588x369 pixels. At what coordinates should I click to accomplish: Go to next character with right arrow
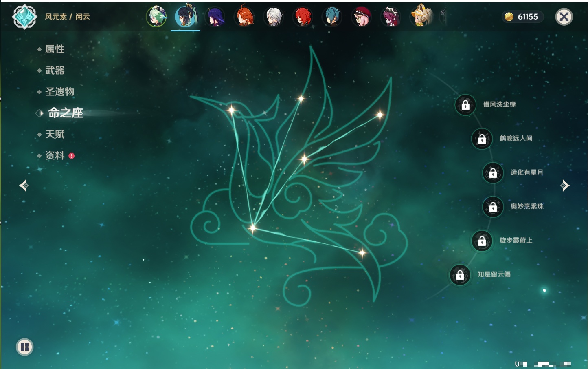tap(565, 186)
